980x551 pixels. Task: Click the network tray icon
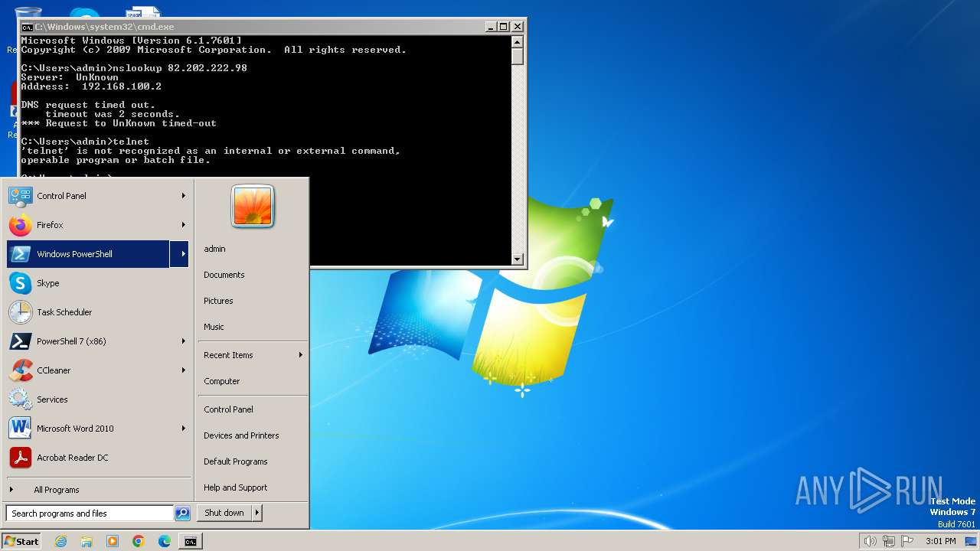889,541
